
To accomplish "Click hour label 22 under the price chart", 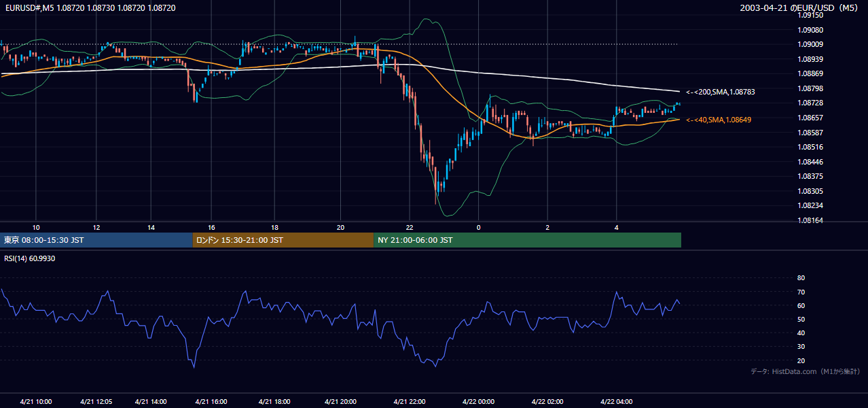I will pyautogui.click(x=410, y=227).
